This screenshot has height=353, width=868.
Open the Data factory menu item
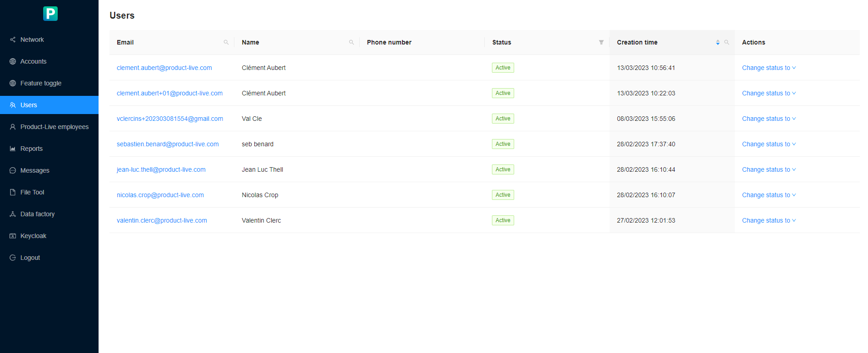pyautogui.click(x=37, y=214)
